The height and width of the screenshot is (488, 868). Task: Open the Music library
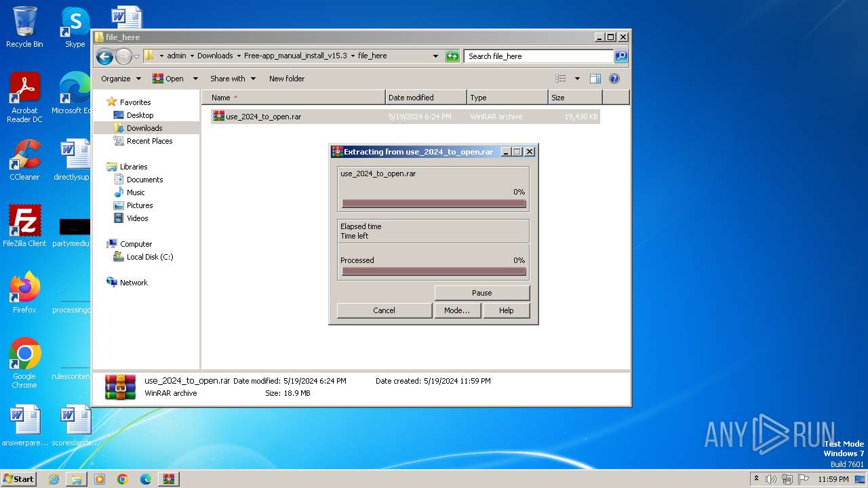pyautogui.click(x=136, y=192)
